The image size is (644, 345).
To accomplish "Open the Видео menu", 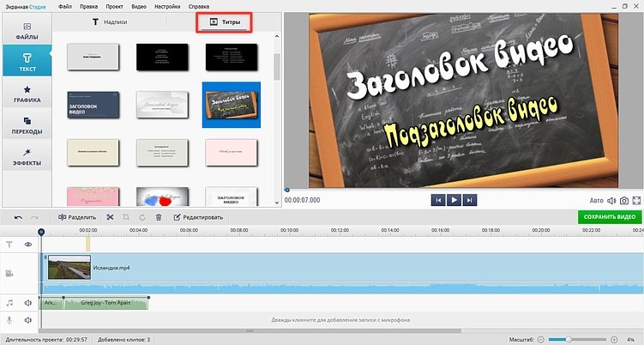I will pyautogui.click(x=139, y=7).
